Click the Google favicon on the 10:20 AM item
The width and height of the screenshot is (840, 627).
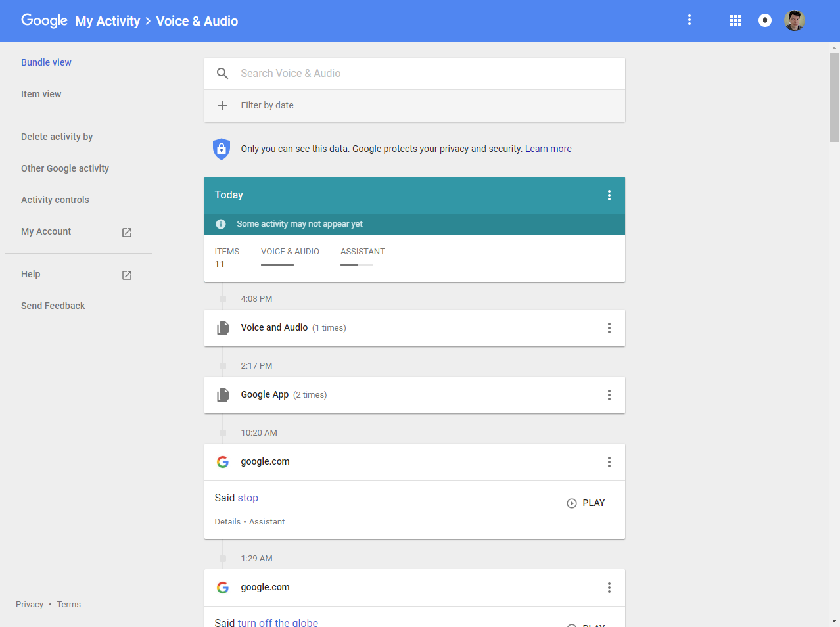point(223,461)
